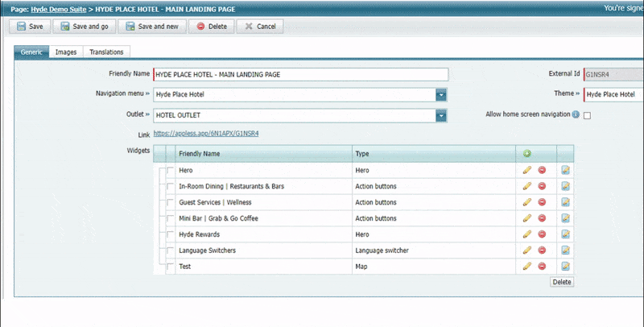The width and height of the screenshot is (644, 327).
Task: Tick the Hyde Rewards row checkbox
Action: click(170, 234)
